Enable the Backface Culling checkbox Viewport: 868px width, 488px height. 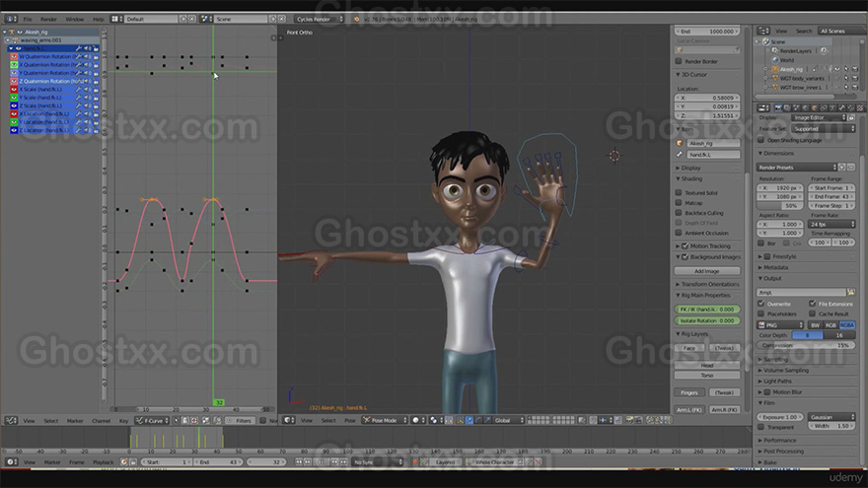pyautogui.click(x=679, y=213)
